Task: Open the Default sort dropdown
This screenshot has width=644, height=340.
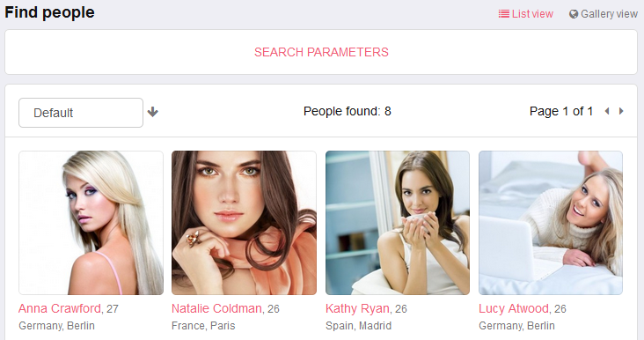Action: (x=81, y=113)
